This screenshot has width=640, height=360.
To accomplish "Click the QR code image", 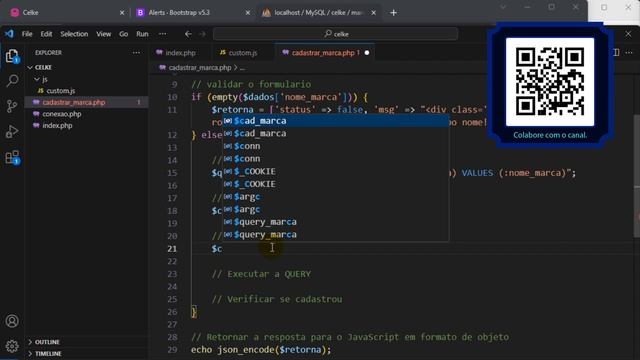I will (550, 82).
